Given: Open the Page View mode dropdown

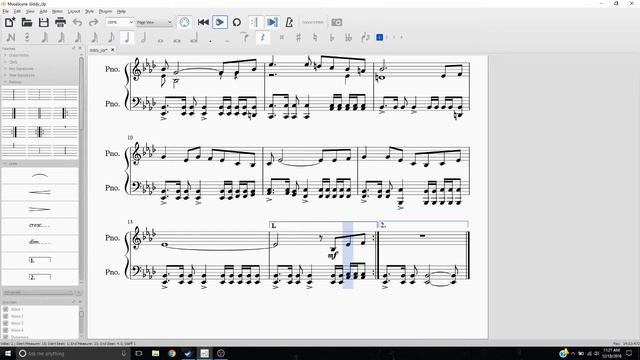Looking at the screenshot, I should [x=154, y=22].
